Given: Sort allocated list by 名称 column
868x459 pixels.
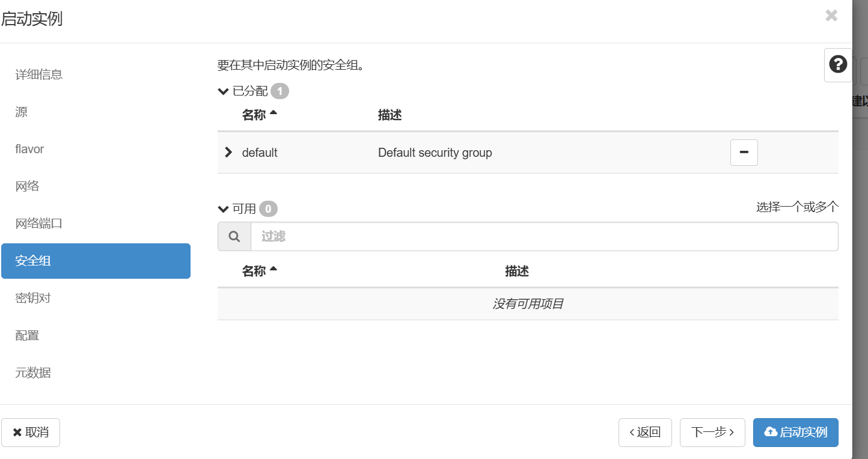Looking at the screenshot, I should click(x=259, y=115).
